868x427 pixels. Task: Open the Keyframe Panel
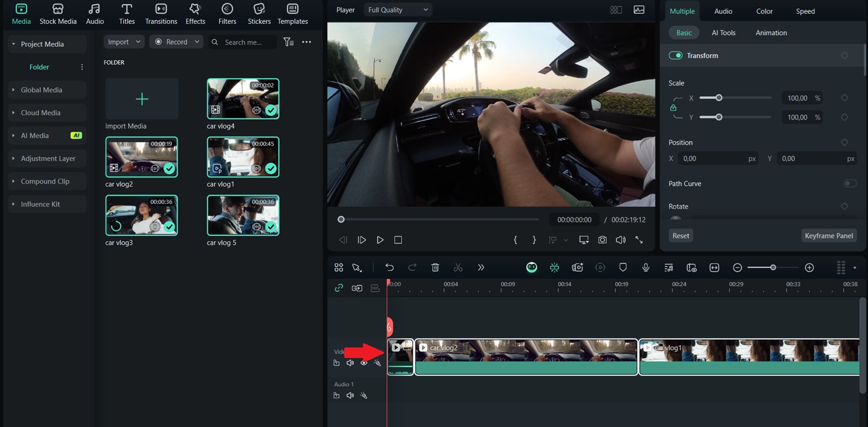point(829,236)
